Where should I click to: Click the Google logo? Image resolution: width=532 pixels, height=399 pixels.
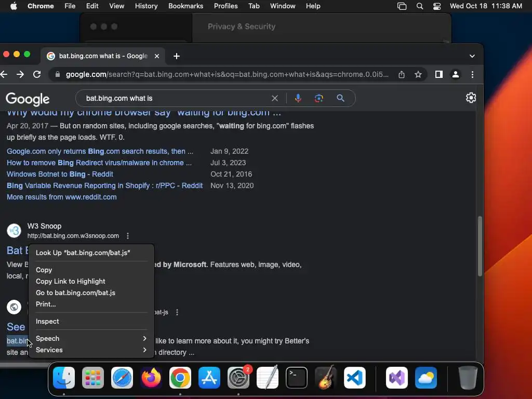pyautogui.click(x=28, y=99)
